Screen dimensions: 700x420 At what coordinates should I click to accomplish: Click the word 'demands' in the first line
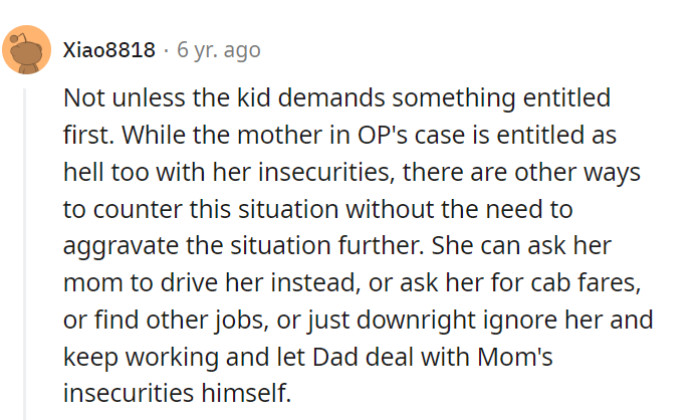[331, 98]
